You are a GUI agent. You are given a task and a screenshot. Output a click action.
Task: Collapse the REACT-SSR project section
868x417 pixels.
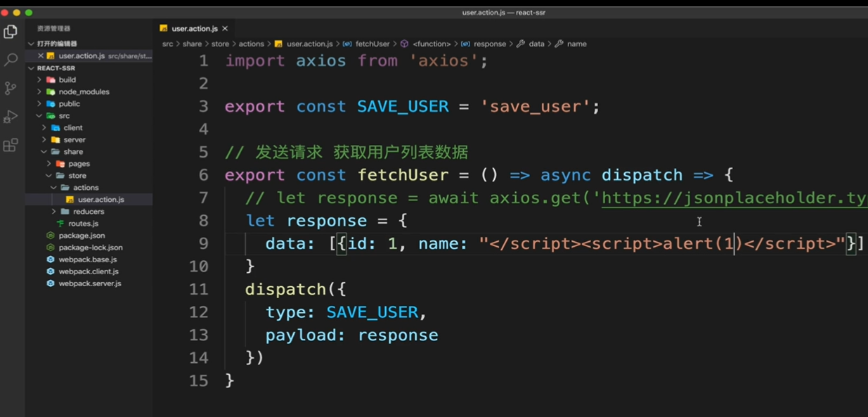point(31,68)
